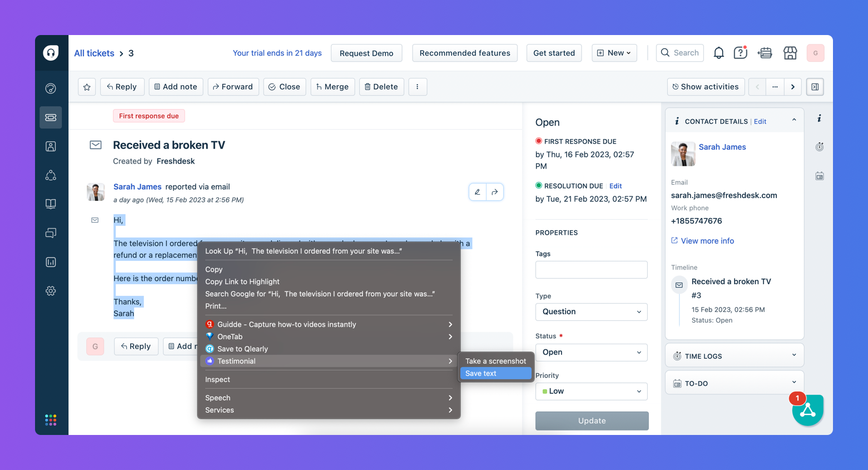Click the Recommended features button
Viewport: 868px width, 470px height.
[x=465, y=53]
